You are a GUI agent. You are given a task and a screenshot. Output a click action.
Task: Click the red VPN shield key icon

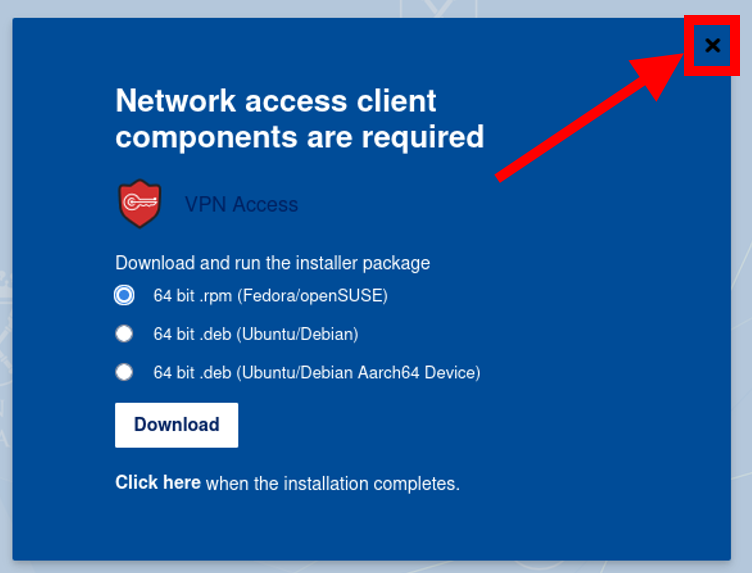pos(140,204)
